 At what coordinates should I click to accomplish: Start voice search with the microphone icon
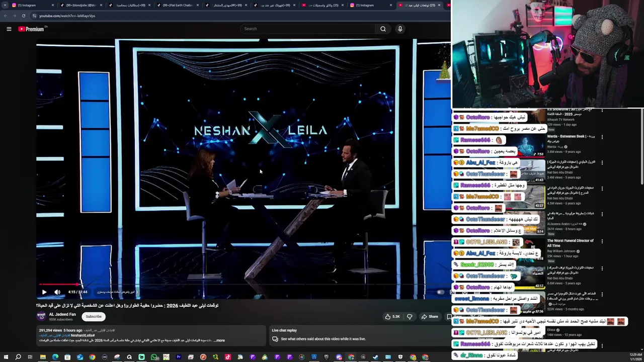pyautogui.click(x=400, y=29)
